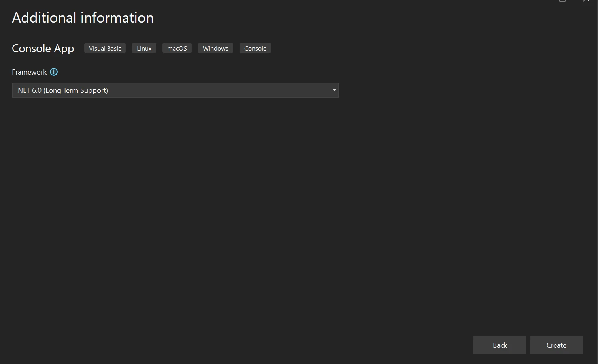Click the word "Additional" in the title
Image resolution: width=598 pixels, height=364 pixels.
[x=44, y=18]
